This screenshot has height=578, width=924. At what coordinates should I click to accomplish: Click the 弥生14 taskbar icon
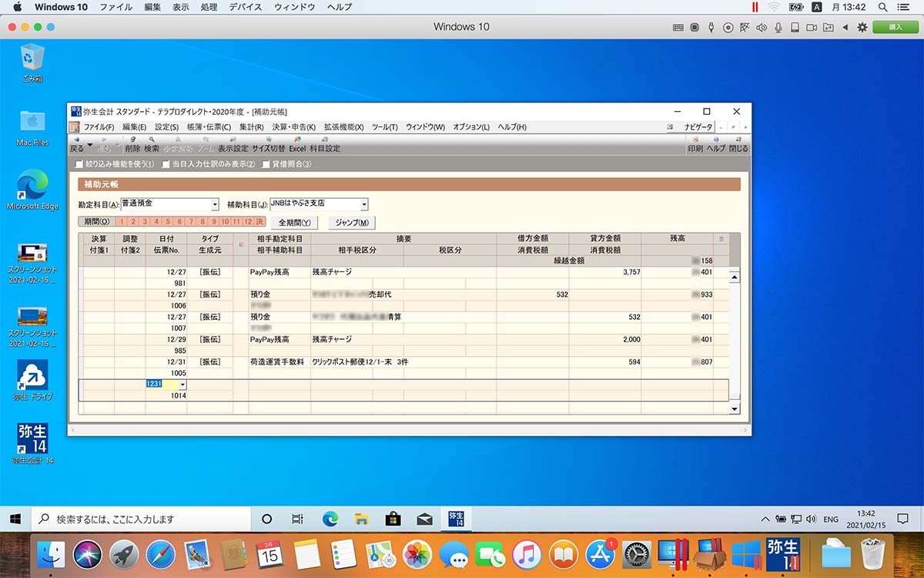(x=456, y=519)
